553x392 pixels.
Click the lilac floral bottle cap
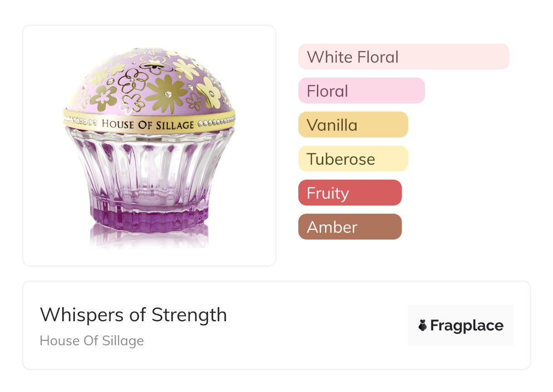150,82
